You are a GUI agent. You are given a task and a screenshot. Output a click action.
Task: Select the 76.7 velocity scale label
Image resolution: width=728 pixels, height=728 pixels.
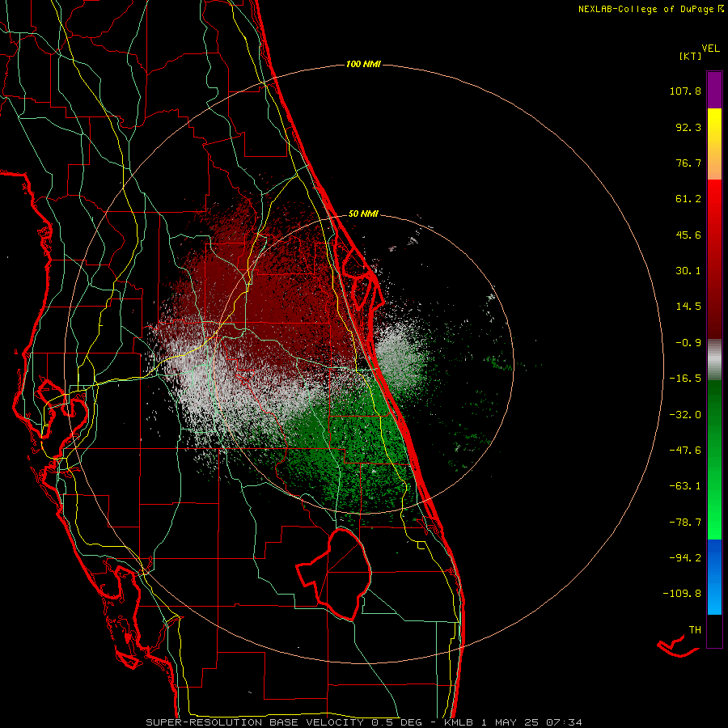pyautogui.click(x=688, y=163)
